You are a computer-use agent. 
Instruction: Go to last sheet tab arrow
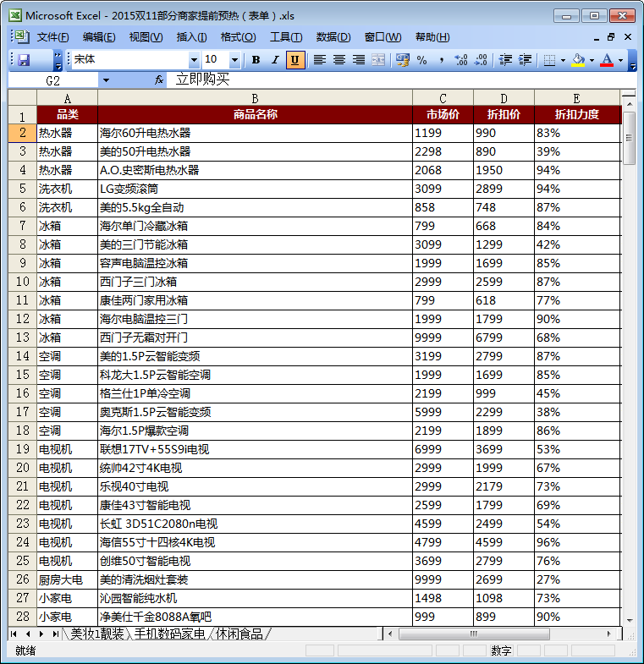55,634
